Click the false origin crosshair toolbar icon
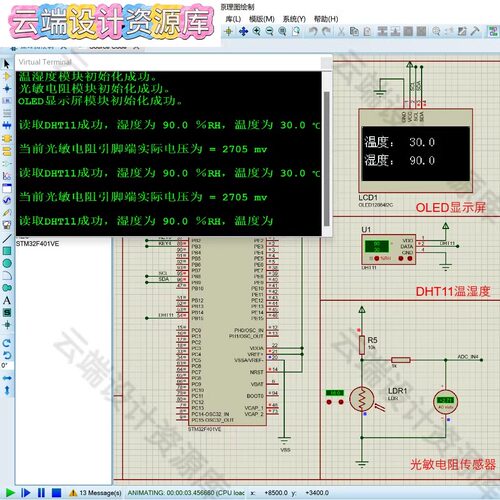500x500 pixels. [229, 31]
